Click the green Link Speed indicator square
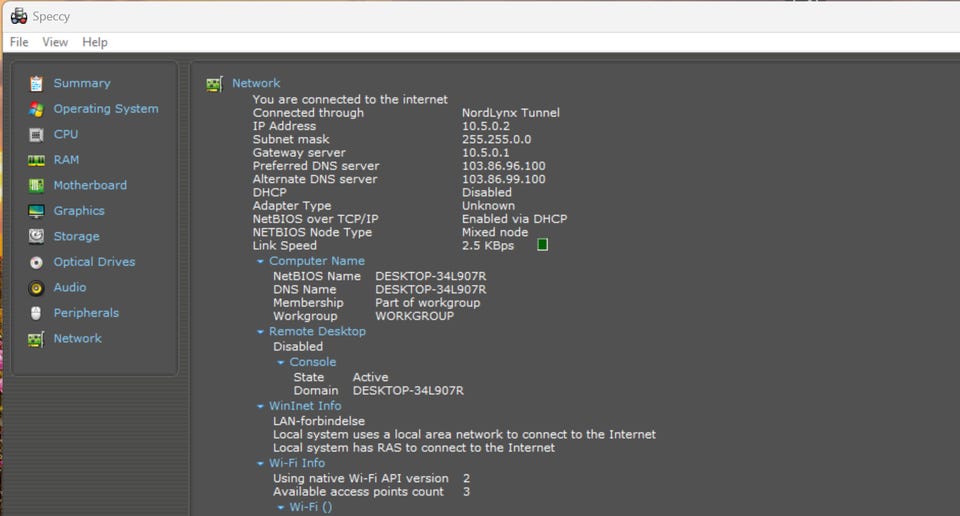Image resolution: width=960 pixels, height=516 pixels. [542, 245]
